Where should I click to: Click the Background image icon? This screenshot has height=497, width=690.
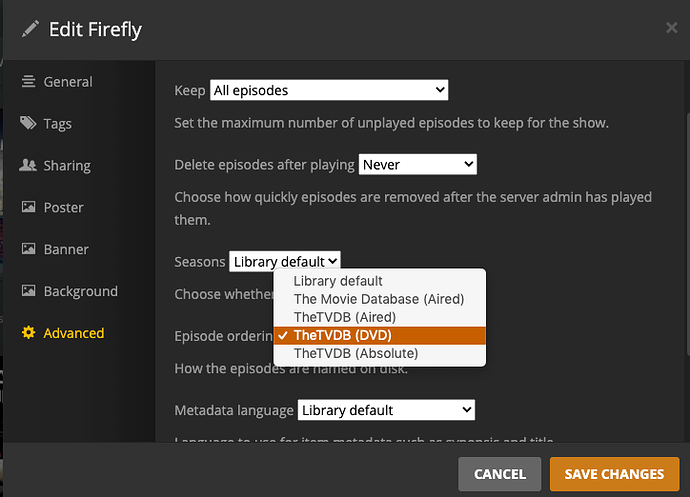(x=29, y=291)
